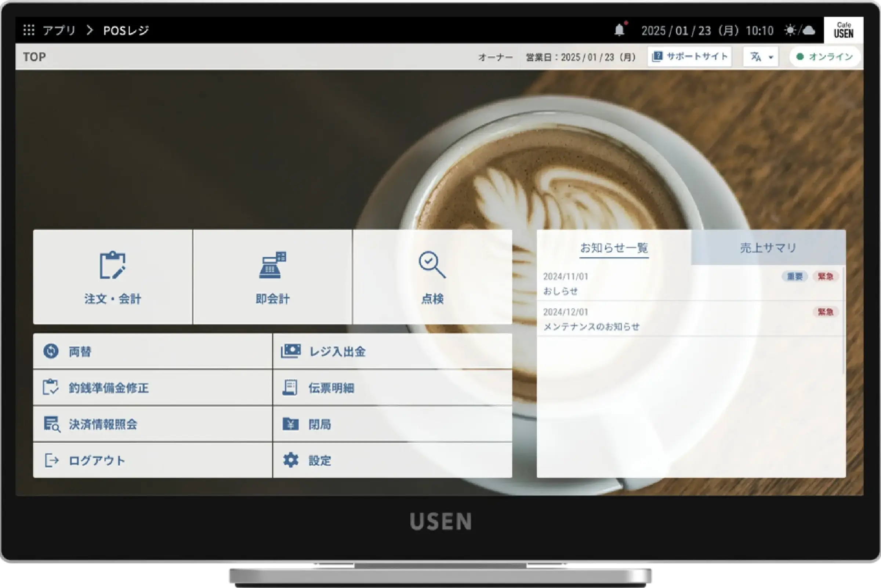Open 設定 settings

393,461
